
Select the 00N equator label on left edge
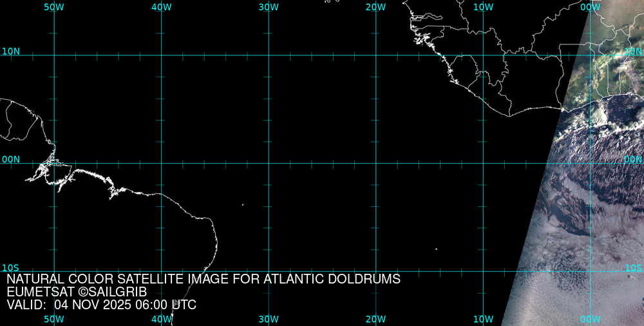click(x=11, y=159)
